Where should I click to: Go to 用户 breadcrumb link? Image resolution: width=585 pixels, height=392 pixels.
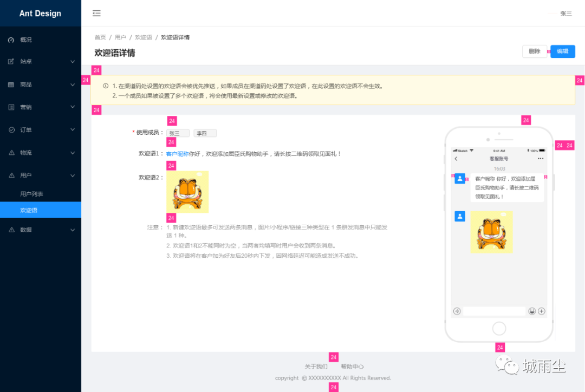(120, 37)
